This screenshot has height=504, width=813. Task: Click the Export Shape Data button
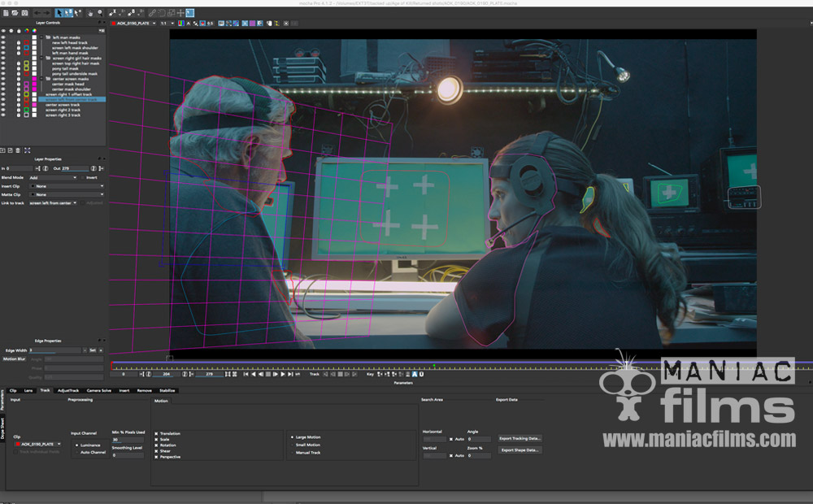pyautogui.click(x=520, y=450)
